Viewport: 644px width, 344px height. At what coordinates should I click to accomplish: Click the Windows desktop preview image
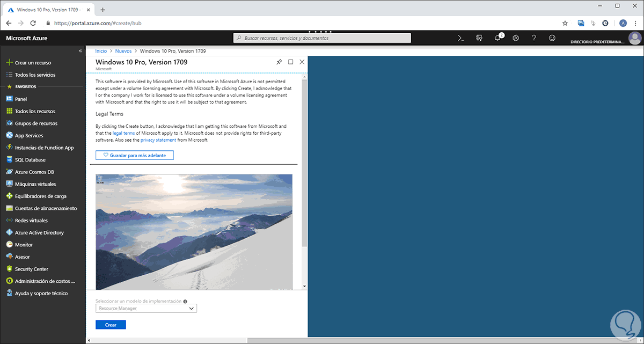pos(194,232)
